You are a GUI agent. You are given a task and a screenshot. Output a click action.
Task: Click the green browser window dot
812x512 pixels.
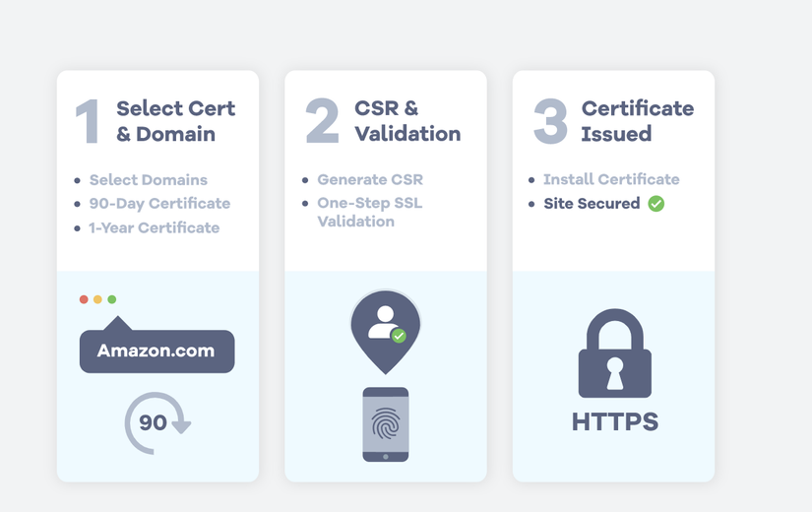tap(112, 299)
